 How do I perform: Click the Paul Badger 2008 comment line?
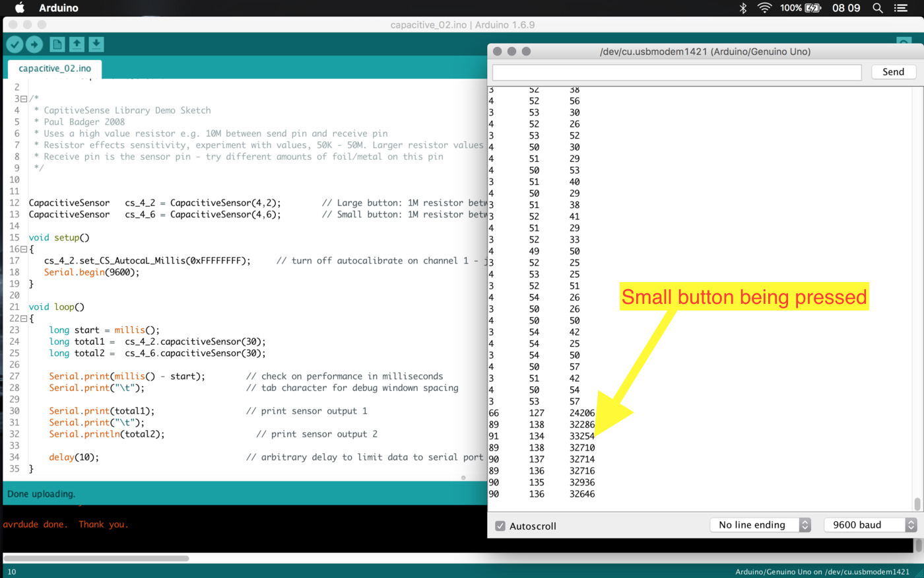click(79, 122)
